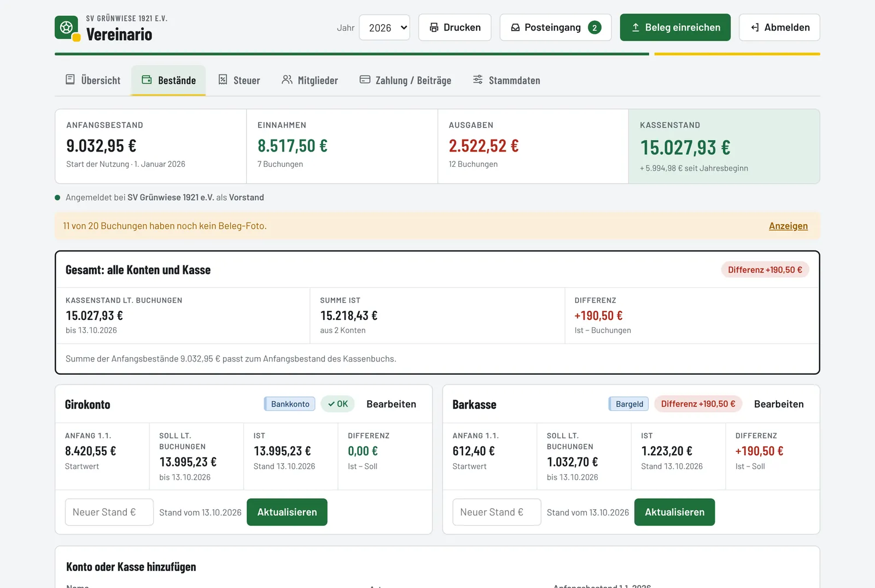Viewport: 875px width, 588px height.
Task: Click the logout arrow icon beside Abmelden
Action: click(755, 27)
